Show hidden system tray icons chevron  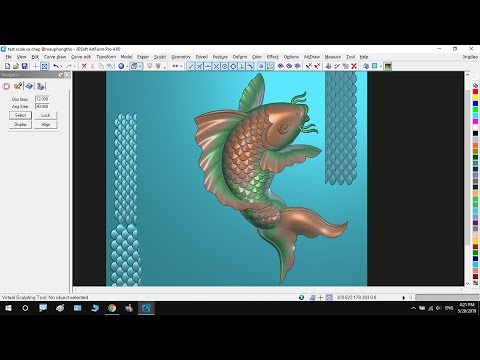pos(413,308)
